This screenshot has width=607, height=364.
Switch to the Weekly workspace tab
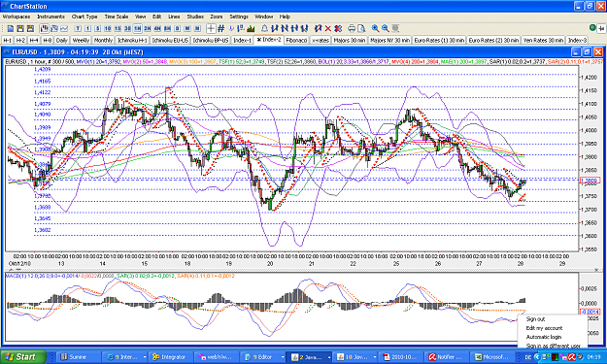81,40
